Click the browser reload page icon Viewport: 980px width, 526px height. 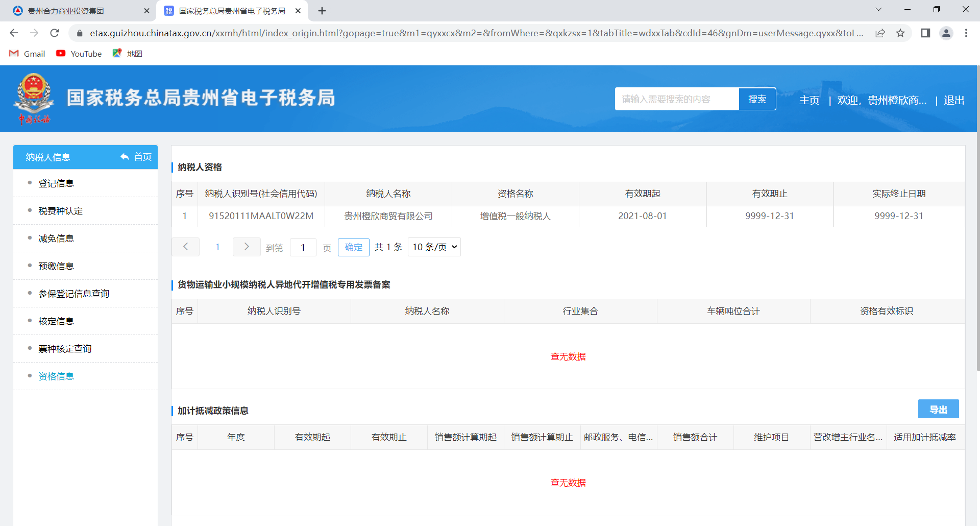(55, 33)
